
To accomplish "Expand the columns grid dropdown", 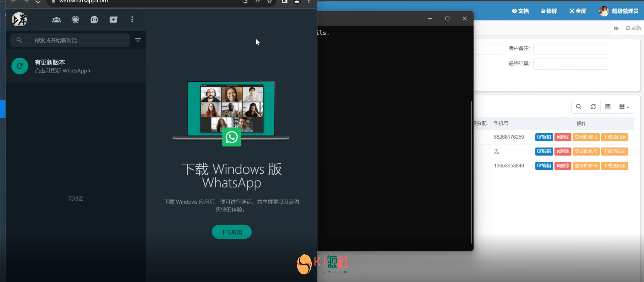I will click(x=624, y=107).
